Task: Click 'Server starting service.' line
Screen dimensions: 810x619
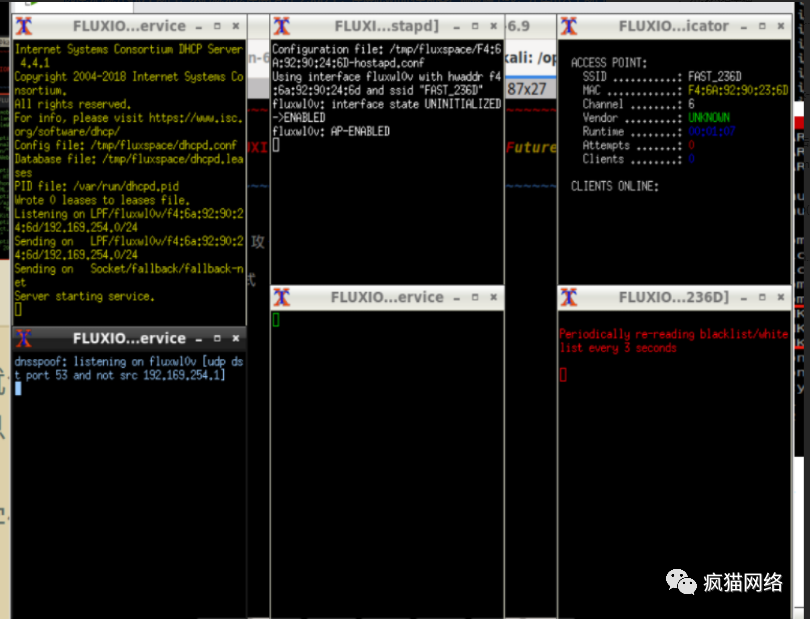Action: coord(84,296)
